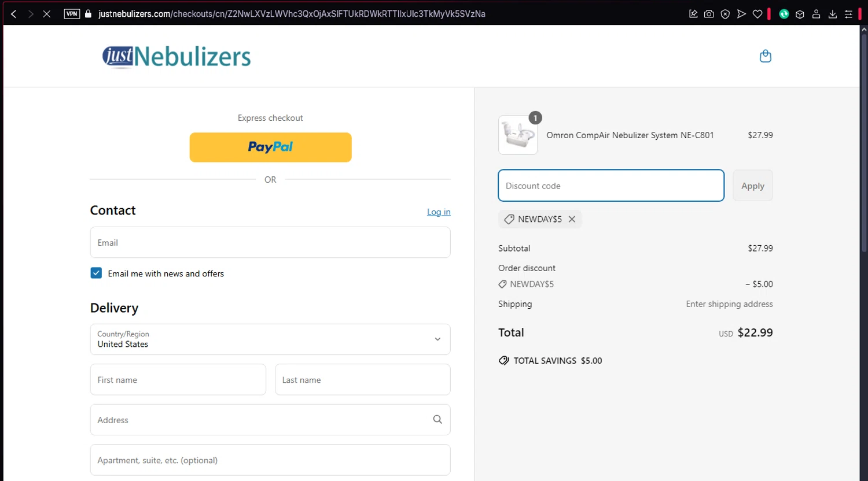This screenshot has width=868, height=481.
Task: Apply the discount code
Action: coord(753,186)
